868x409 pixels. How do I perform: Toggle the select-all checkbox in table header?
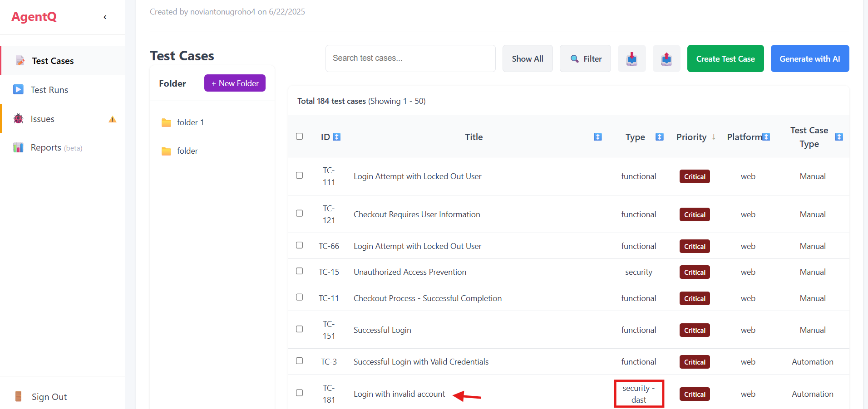click(299, 136)
